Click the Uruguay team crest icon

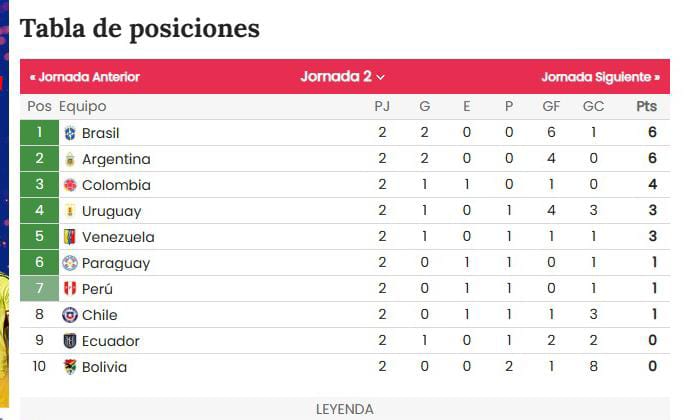[70, 211]
